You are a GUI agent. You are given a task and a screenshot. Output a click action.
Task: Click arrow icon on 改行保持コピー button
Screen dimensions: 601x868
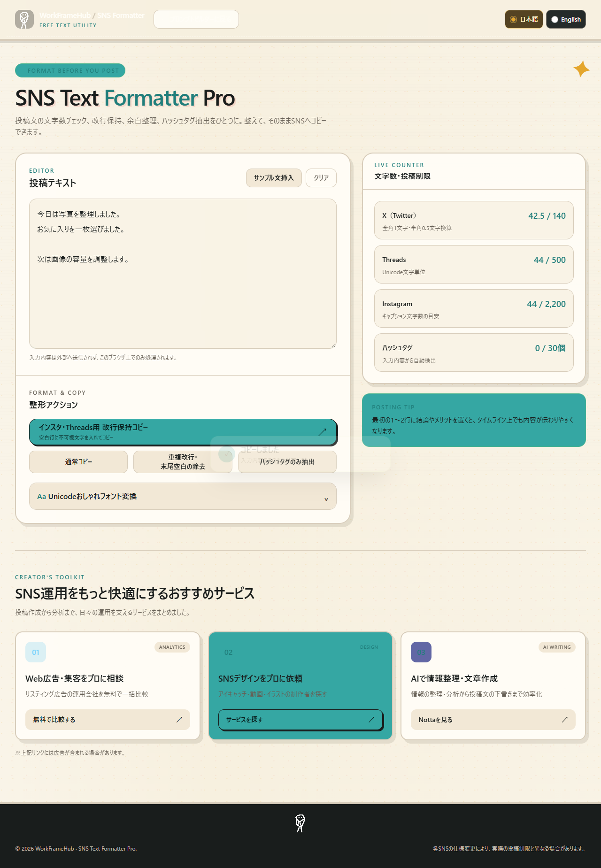[x=322, y=432]
